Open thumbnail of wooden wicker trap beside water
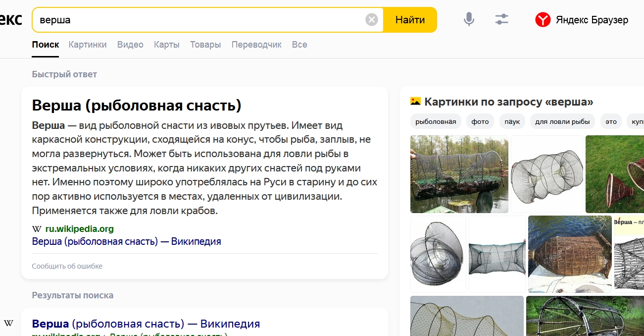The width and height of the screenshot is (644, 336). 570,254
